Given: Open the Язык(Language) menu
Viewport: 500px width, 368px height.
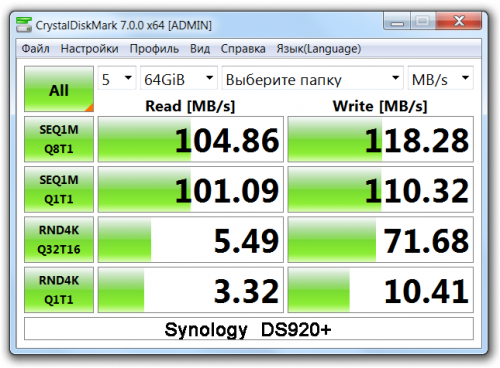Looking at the screenshot, I should [x=318, y=49].
